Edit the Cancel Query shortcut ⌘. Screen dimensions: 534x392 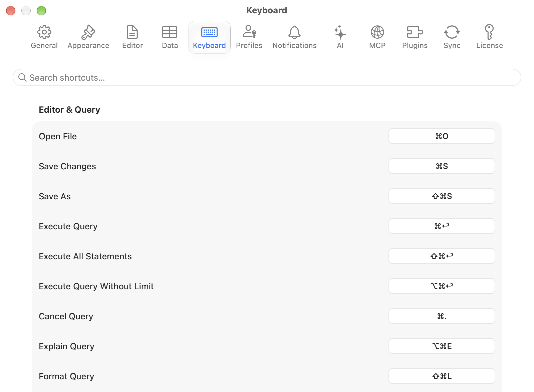(442, 316)
